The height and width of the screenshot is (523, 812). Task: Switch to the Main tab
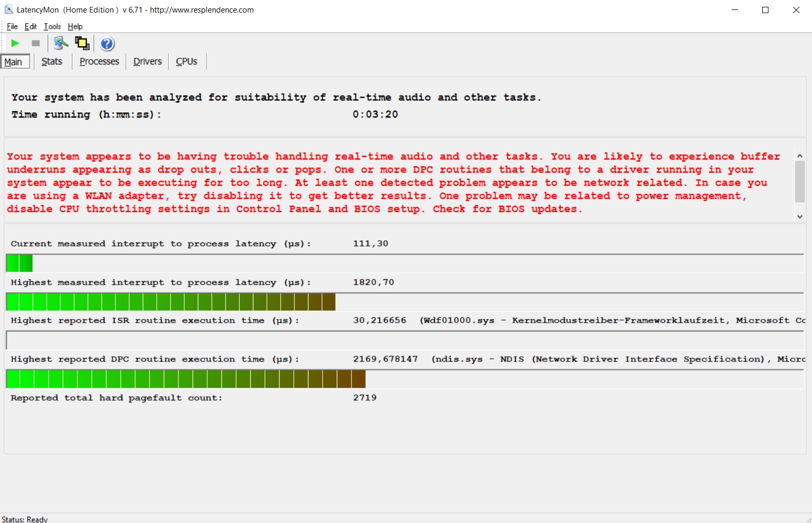(x=15, y=62)
